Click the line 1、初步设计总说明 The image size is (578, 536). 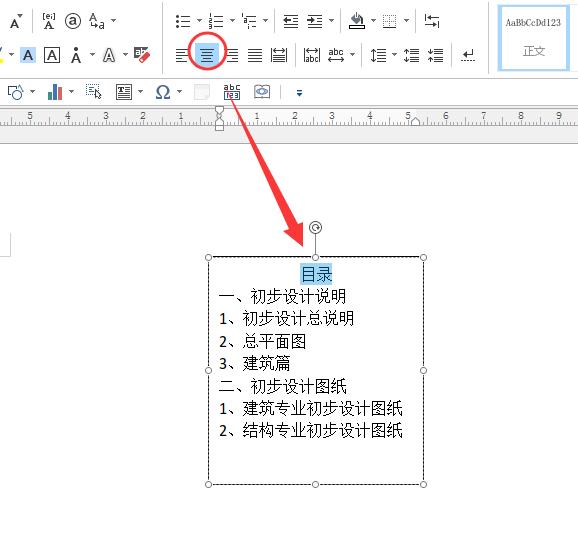[286, 319]
